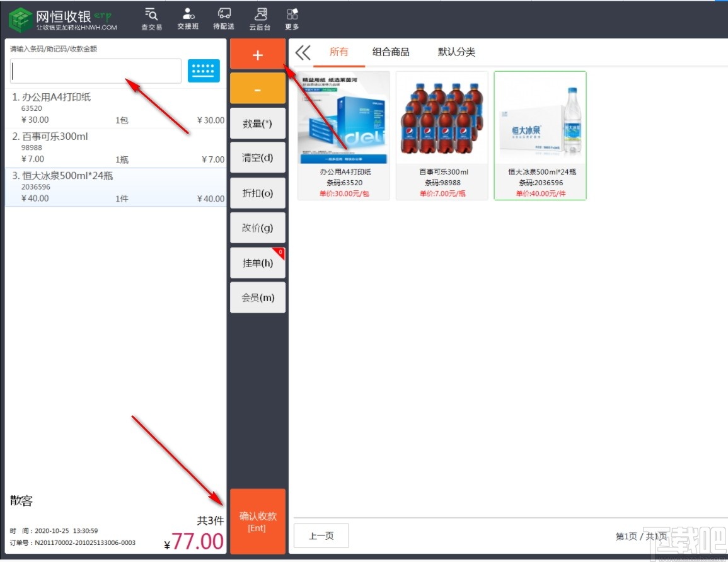Click the 1瓶 quantity in cart
Screen dimensions: 728x562
122,159
